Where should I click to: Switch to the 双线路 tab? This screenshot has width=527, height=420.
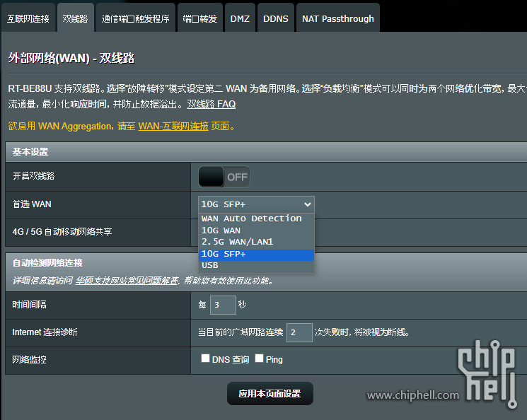(x=75, y=18)
